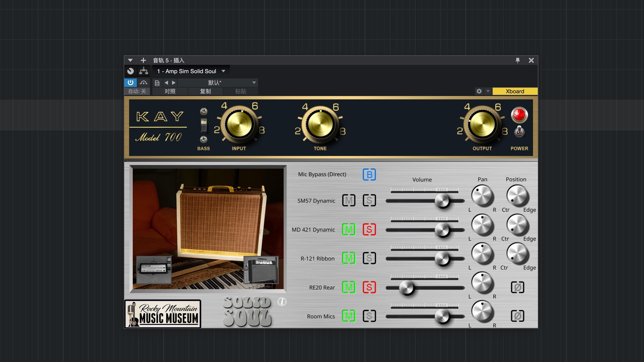Open the Amp Sim Solid Soul dropdown

coord(223,71)
